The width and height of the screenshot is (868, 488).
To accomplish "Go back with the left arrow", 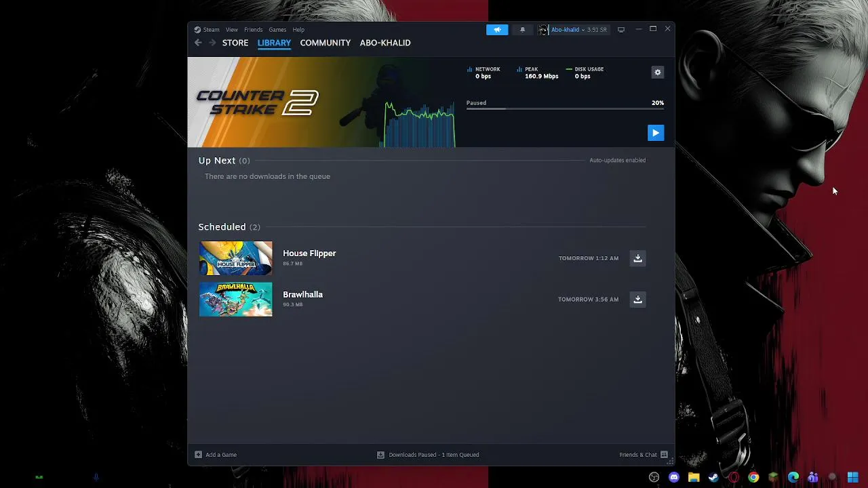I will (x=198, y=43).
